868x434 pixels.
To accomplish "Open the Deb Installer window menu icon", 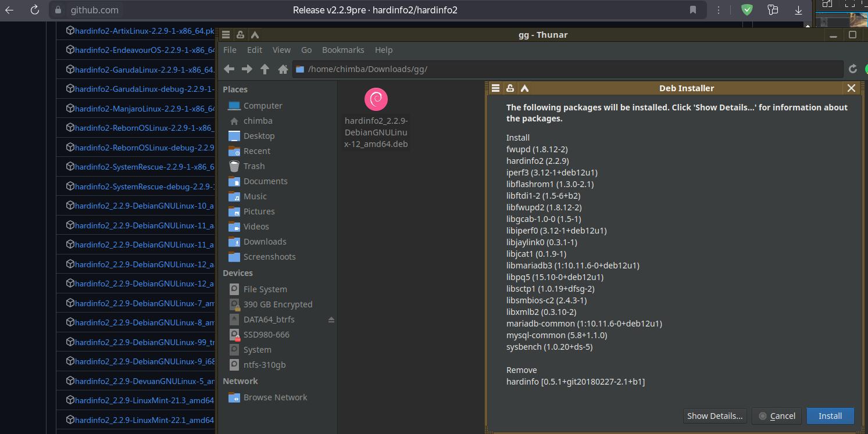I will pos(496,88).
